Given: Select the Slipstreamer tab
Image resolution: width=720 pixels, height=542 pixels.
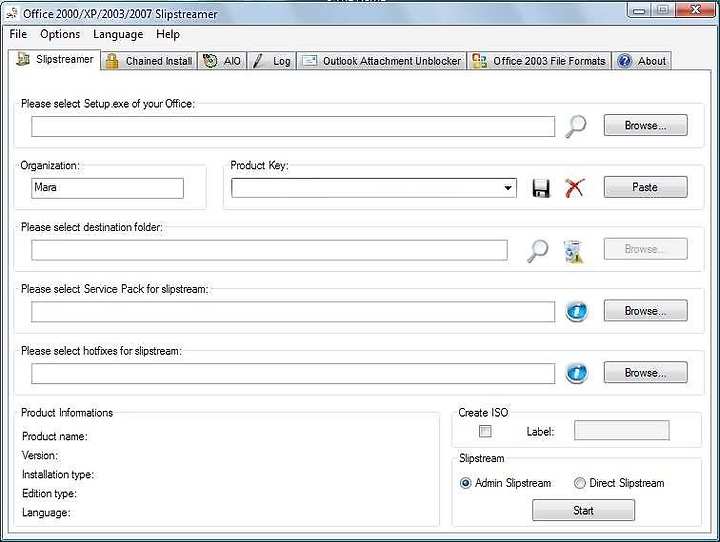Looking at the screenshot, I should tap(55, 59).
